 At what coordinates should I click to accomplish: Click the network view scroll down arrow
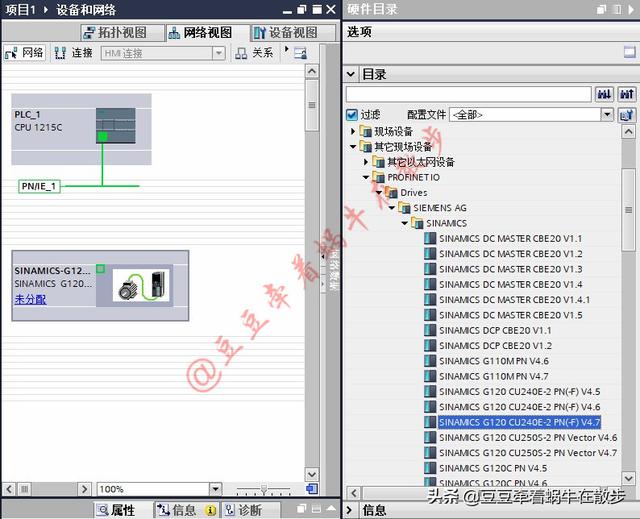312,474
